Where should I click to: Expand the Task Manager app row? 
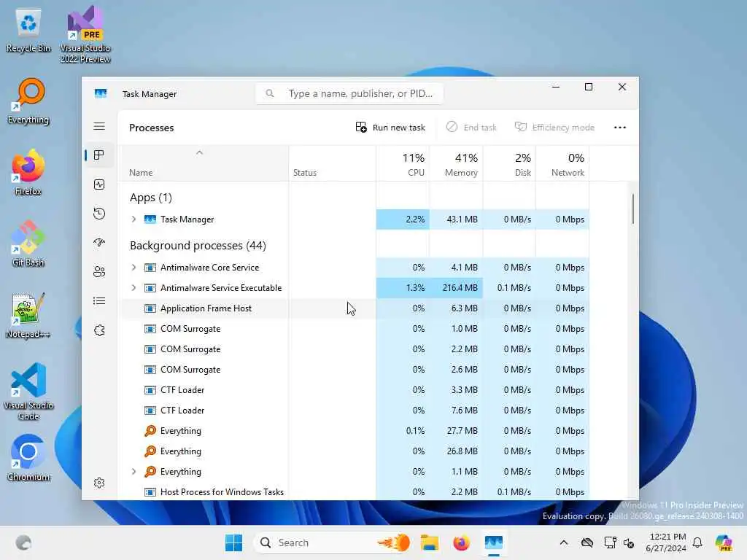point(134,219)
